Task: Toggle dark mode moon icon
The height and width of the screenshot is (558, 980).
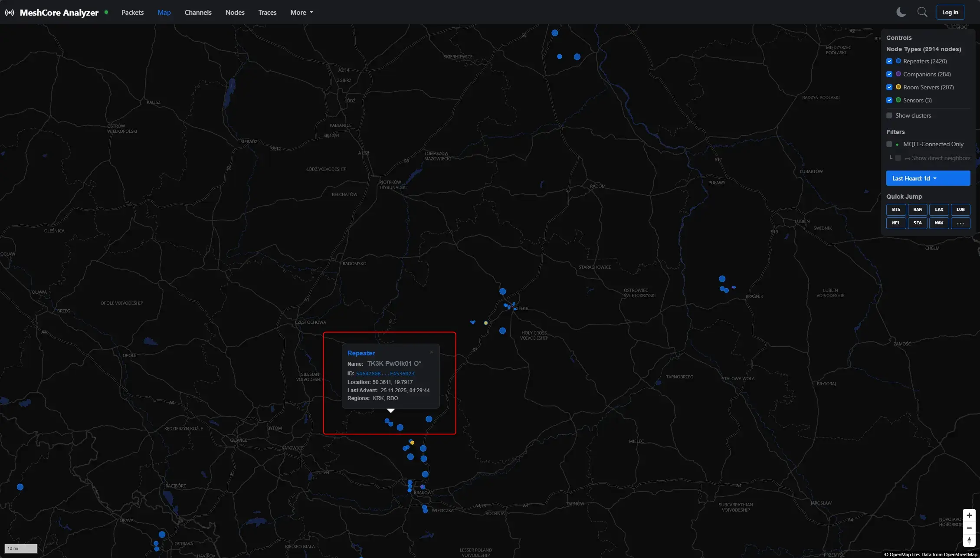Action: tap(901, 12)
